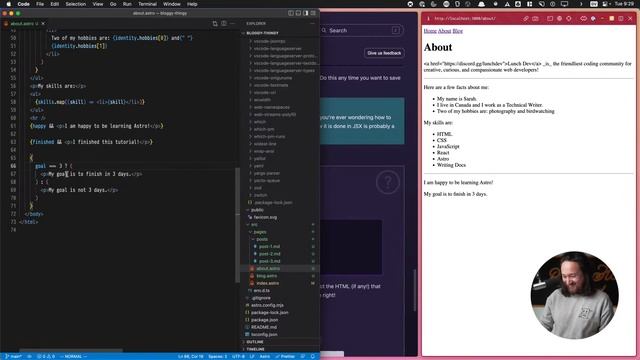The height and width of the screenshot is (360, 640).
Task: Click the Give us feedback button
Action: tap(384, 53)
